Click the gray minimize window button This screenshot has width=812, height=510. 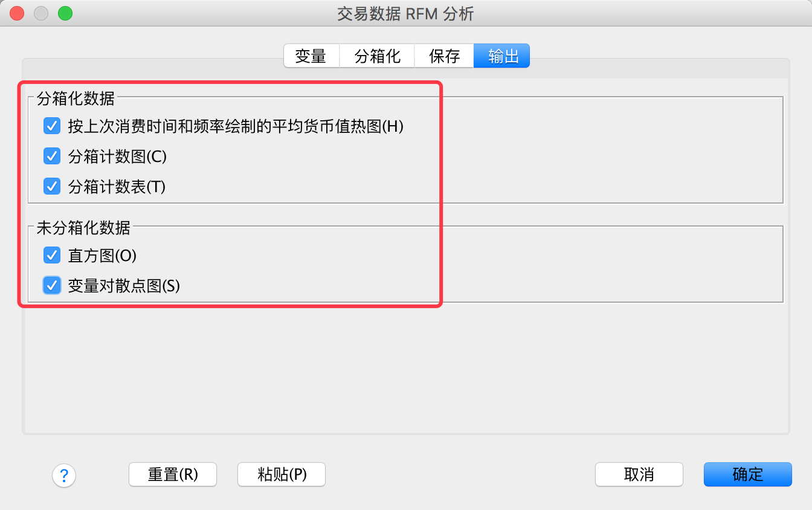pos(41,13)
